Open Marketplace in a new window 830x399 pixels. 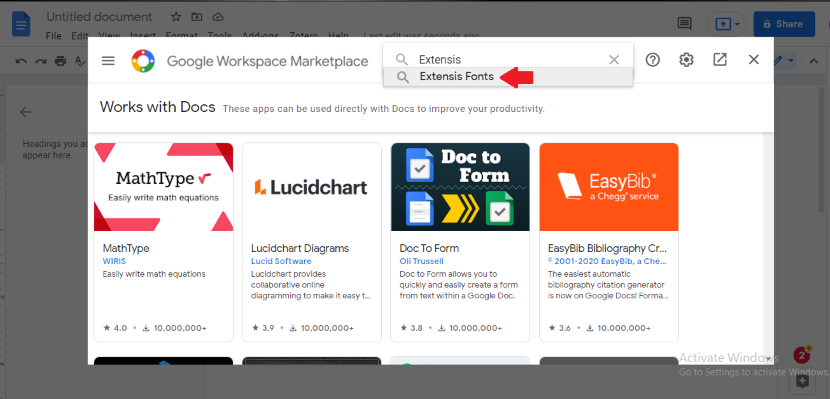(720, 60)
